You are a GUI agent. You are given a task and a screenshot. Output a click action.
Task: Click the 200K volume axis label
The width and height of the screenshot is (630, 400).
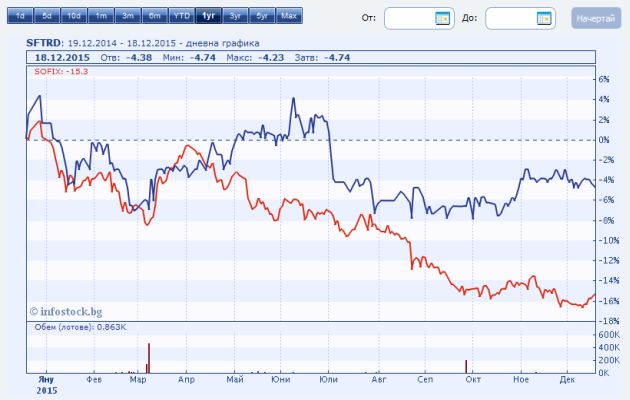(x=609, y=360)
